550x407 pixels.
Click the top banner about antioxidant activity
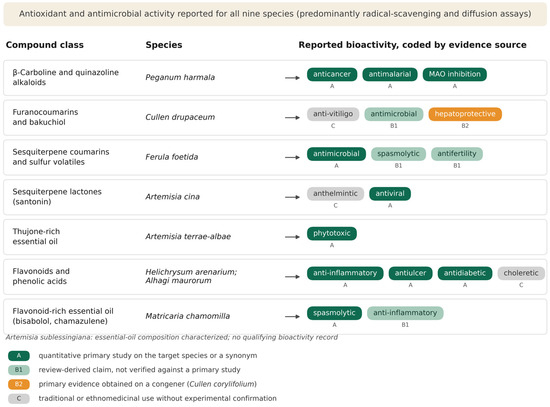275,14
